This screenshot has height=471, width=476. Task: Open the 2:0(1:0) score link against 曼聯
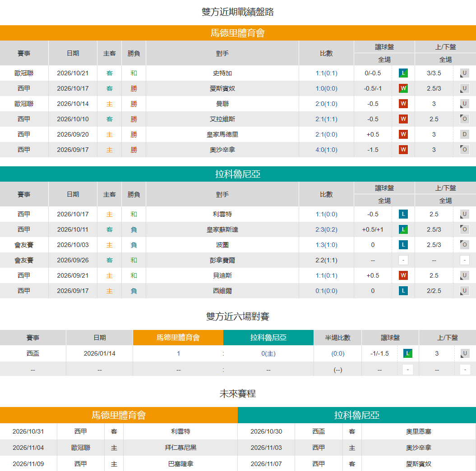coord(326,104)
